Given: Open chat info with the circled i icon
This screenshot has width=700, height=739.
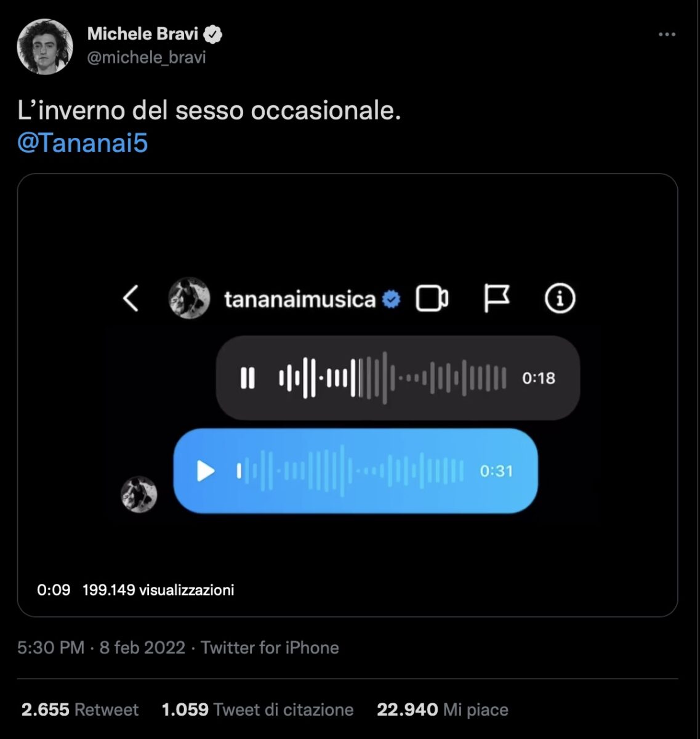Looking at the screenshot, I should click(x=560, y=299).
